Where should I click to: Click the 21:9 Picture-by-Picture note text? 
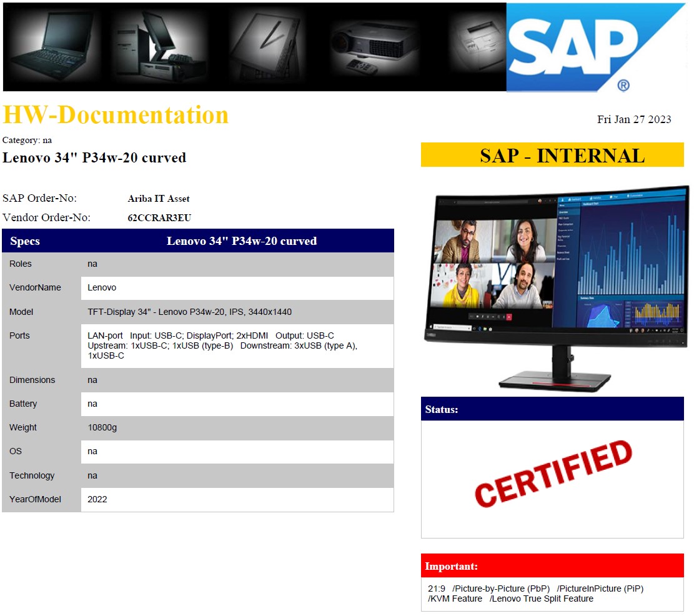pos(535,589)
